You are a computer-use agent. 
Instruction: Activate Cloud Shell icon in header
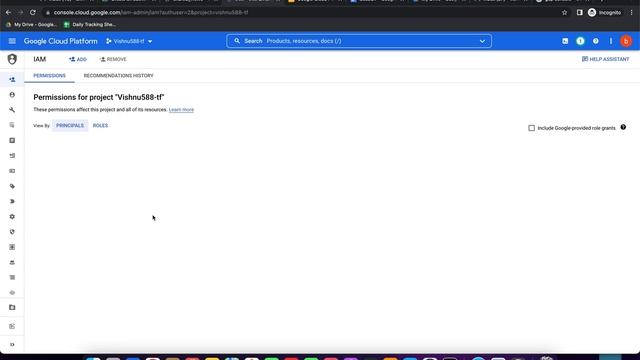[565, 41]
